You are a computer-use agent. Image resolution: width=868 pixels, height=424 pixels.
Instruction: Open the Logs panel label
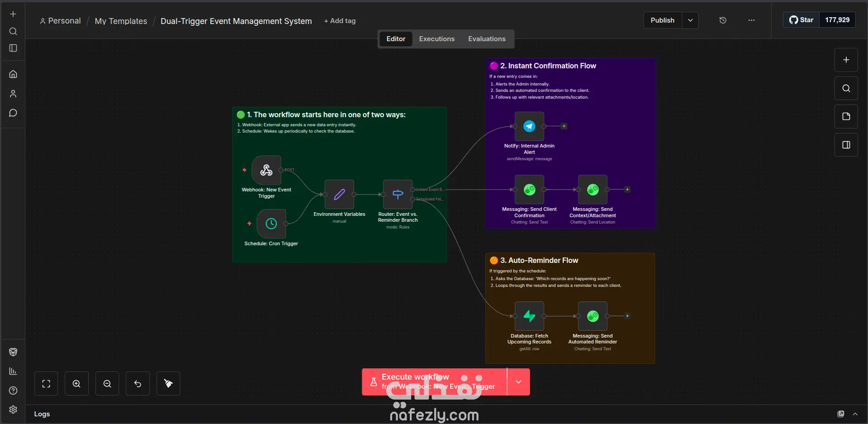click(42, 414)
